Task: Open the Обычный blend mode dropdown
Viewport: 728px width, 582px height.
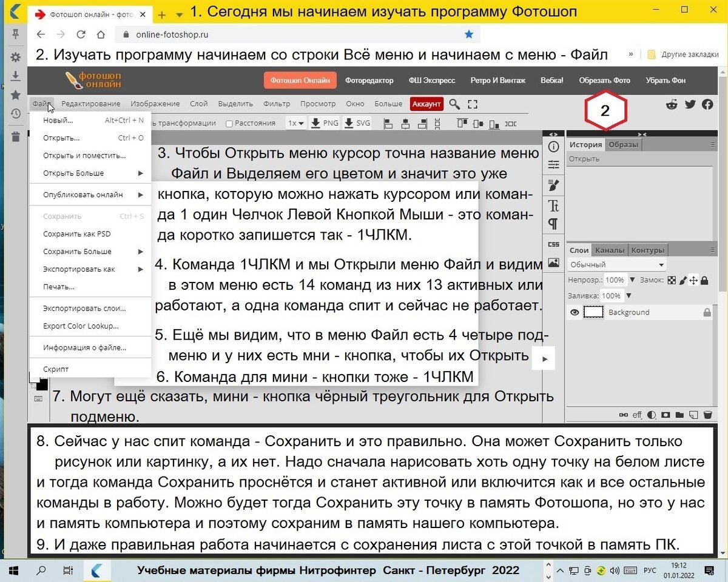Action: tap(617, 265)
